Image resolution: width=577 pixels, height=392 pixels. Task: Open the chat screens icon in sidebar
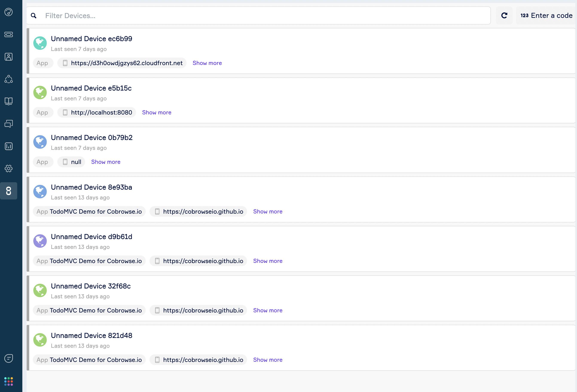(9, 123)
